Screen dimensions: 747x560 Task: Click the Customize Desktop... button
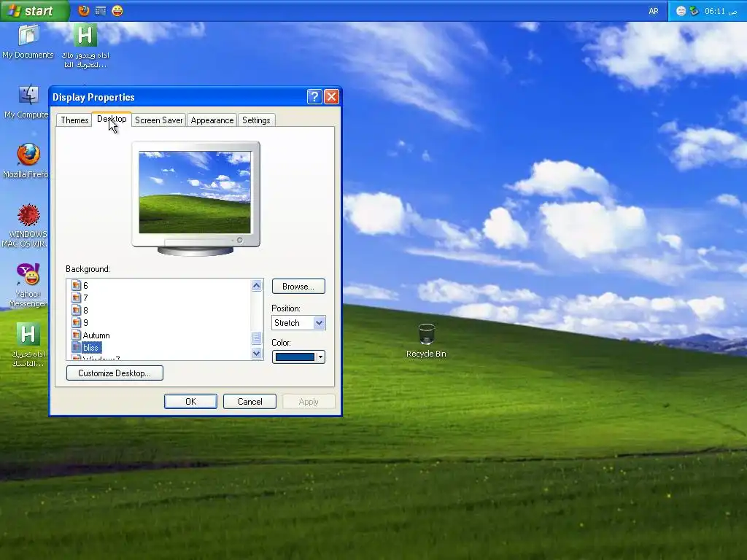115,373
